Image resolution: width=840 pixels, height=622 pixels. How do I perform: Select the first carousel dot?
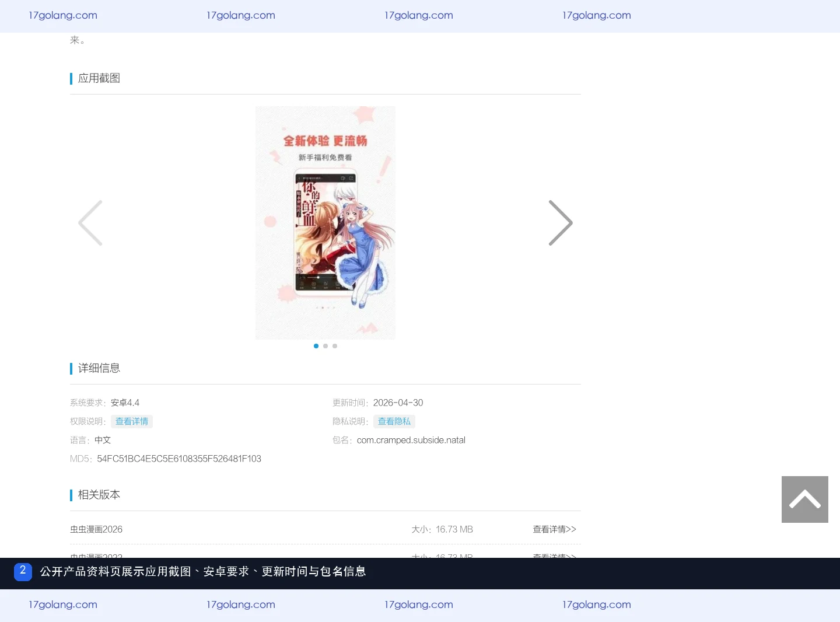(316, 346)
